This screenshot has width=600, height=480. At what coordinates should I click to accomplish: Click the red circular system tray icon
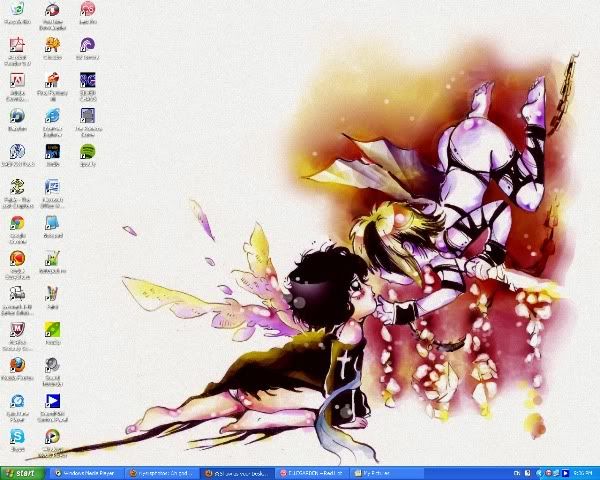tap(548, 474)
